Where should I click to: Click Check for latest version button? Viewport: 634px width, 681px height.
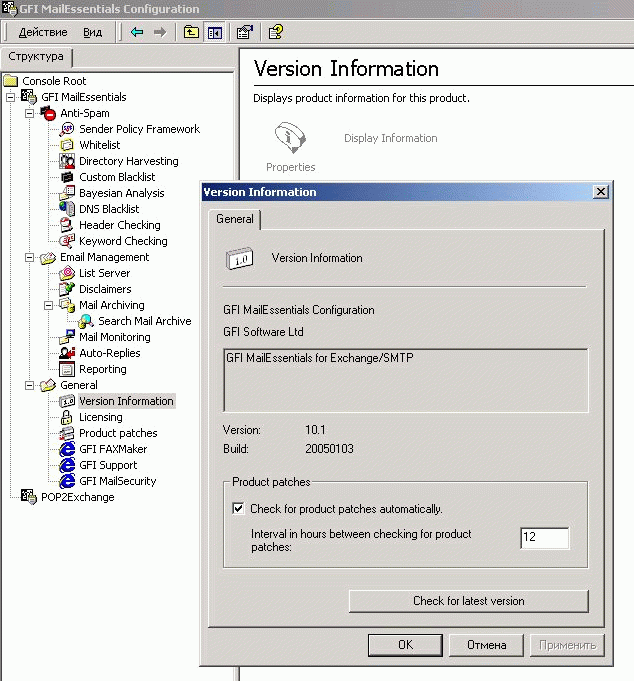pyautogui.click(x=469, y=601)
